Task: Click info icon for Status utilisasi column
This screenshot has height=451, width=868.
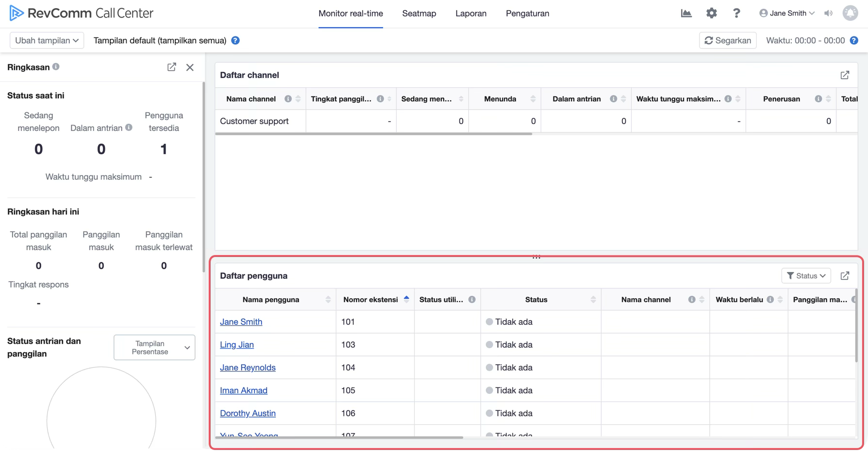Action: 472,300
